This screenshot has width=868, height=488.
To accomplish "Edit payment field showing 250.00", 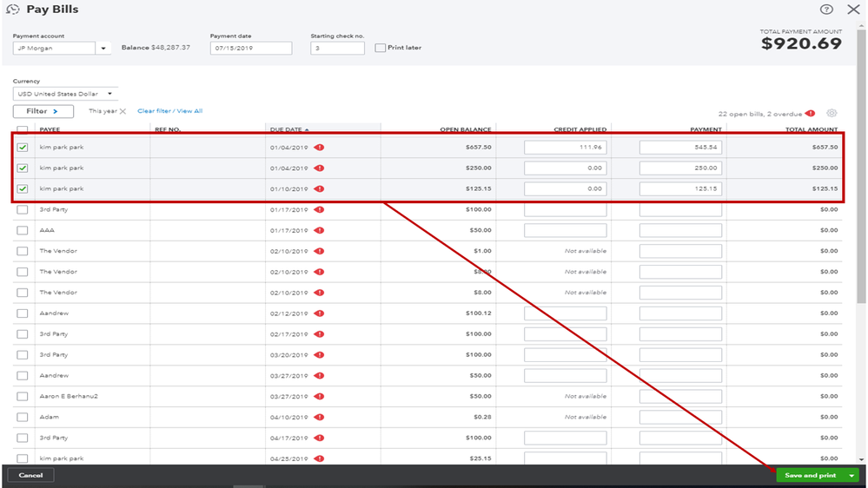I will (680, 168).
